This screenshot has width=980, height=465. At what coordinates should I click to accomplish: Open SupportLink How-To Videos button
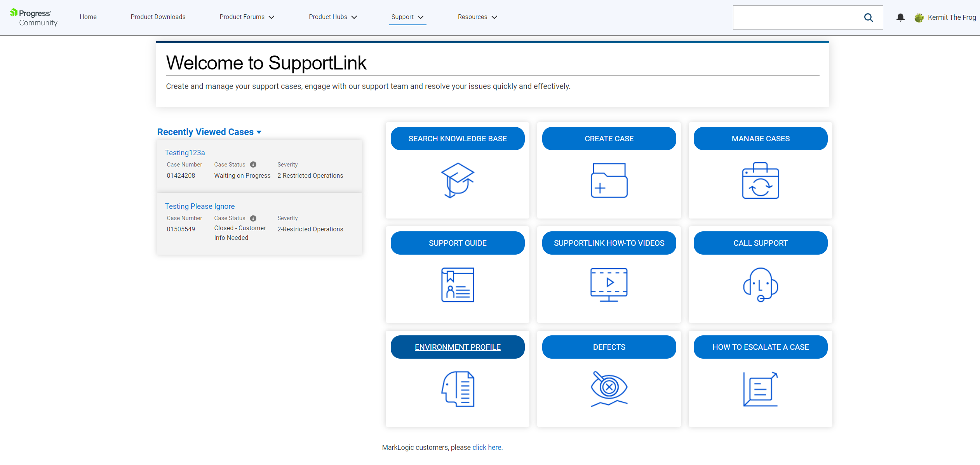click(x=609, y=243)
